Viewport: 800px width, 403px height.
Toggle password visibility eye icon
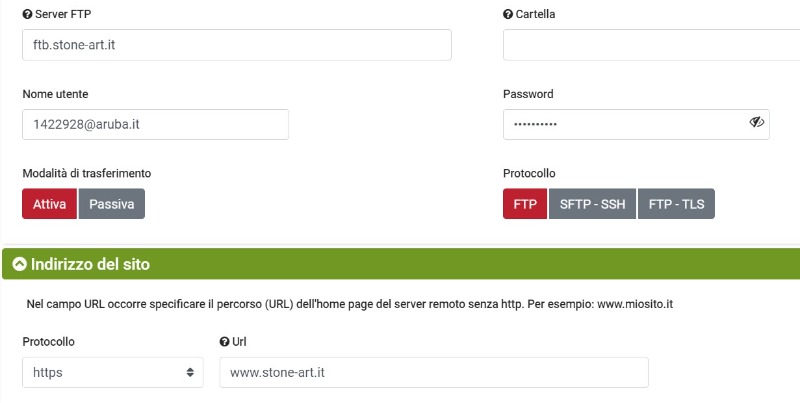(756, 123)
